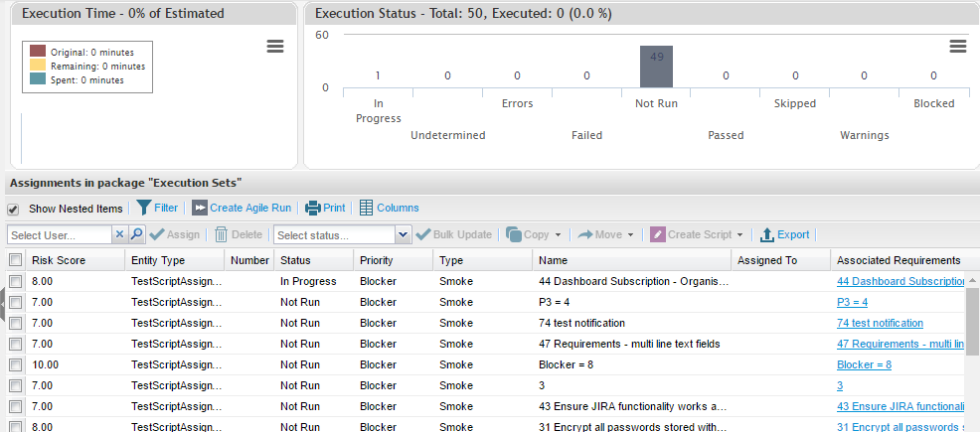Click the Create Agile Run icon
The image size is (980, 432).
tap(199, 208)
